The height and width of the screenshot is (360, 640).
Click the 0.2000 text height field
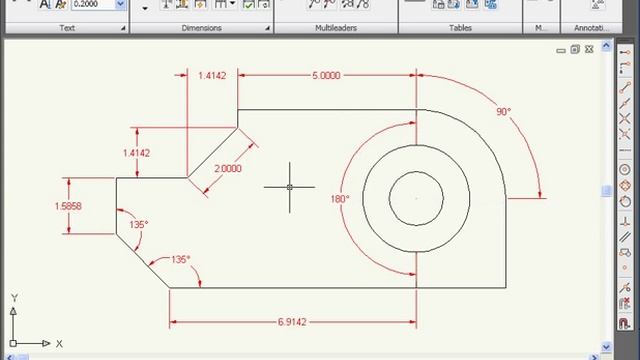[93, 4]
